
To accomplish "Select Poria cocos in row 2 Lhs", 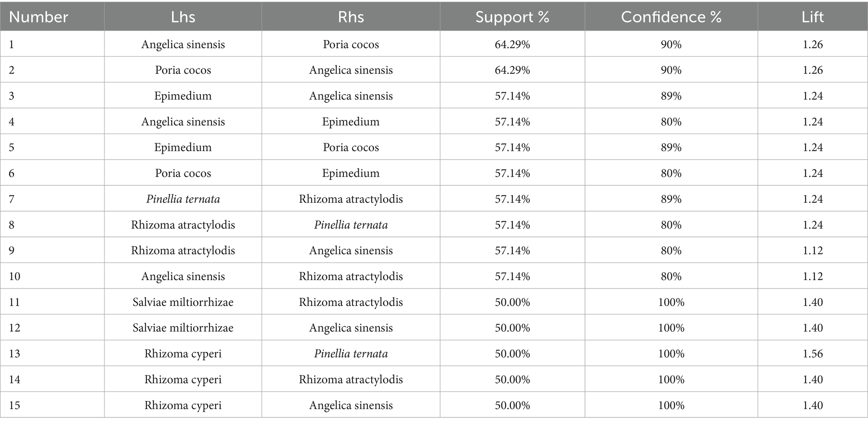I will [x=183, y=70].
